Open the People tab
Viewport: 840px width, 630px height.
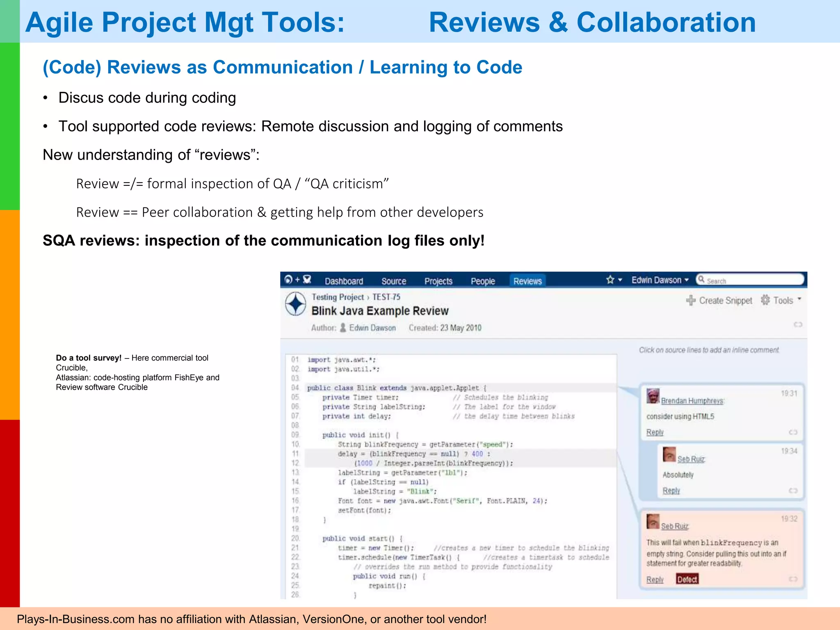pos(483,281)
